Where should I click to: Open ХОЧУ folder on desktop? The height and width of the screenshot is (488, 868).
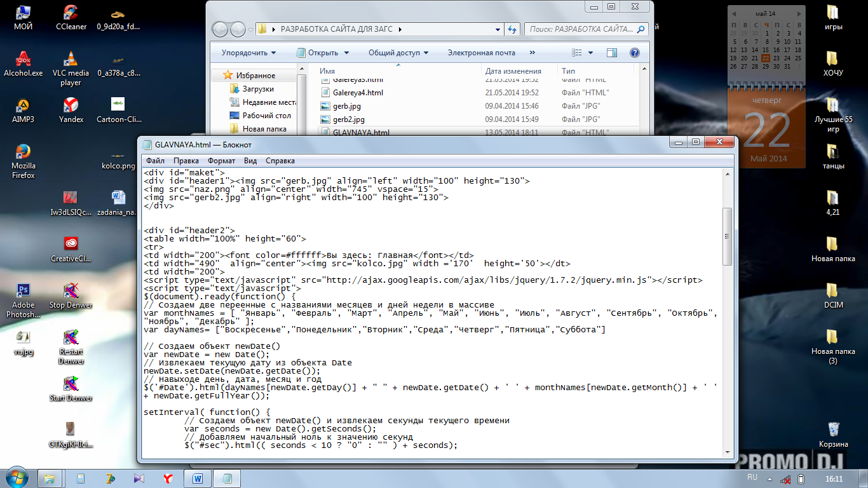833,64
